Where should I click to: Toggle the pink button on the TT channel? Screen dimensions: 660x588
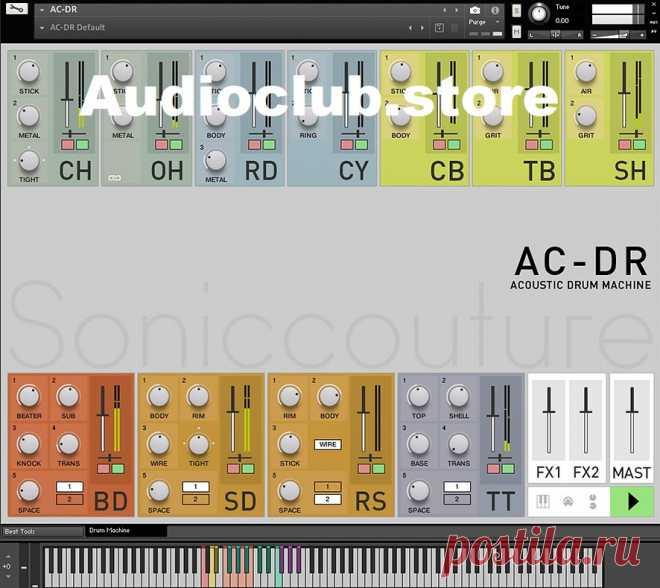493,469
